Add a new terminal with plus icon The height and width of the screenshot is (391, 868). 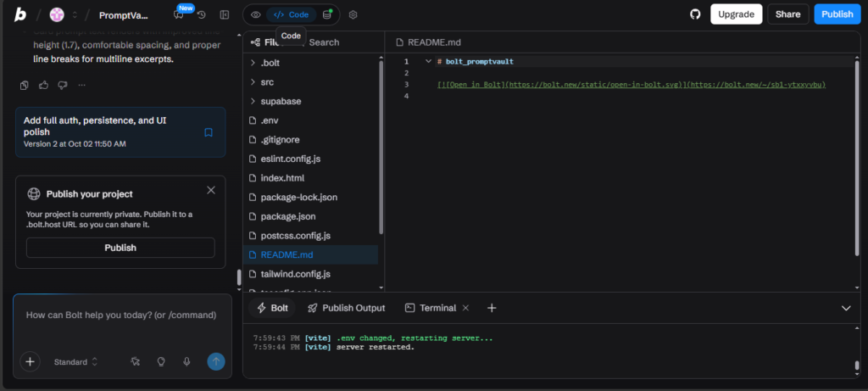pyautogui.click(x=492, y=308)
